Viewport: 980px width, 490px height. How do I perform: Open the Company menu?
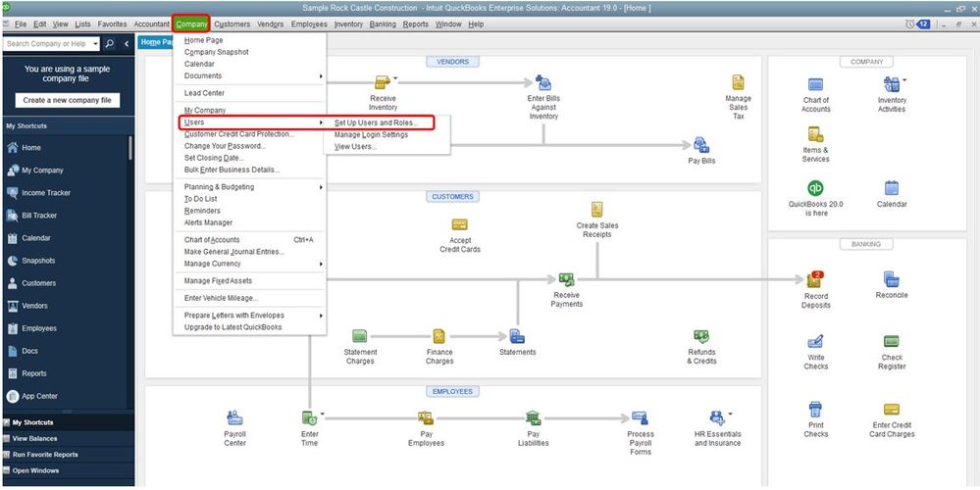[x=191, y=24]
